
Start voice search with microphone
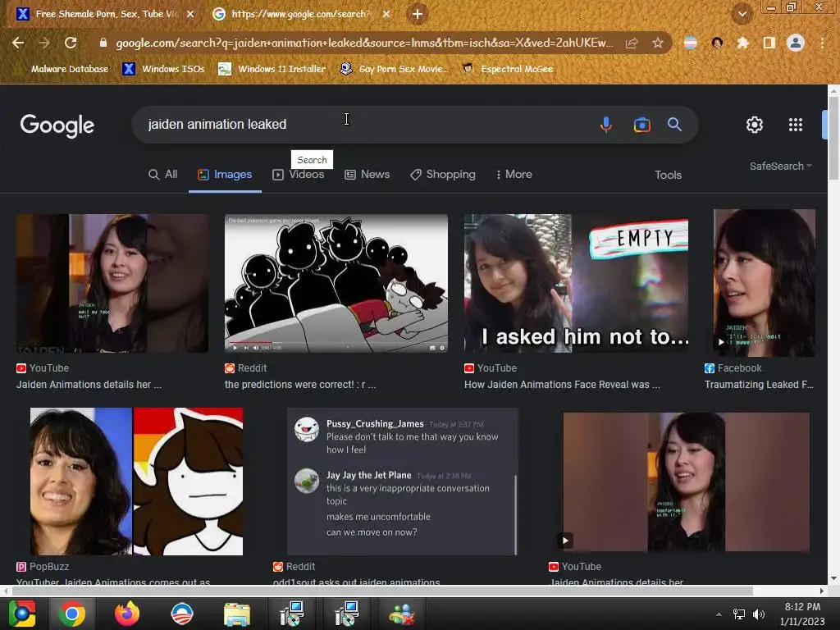coord(606,125)
